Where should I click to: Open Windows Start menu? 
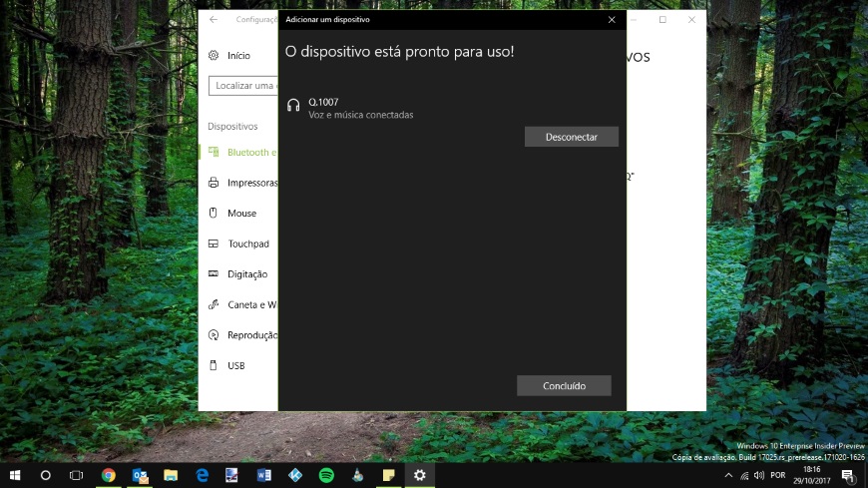pyautogui.click(x=15, y=476)
